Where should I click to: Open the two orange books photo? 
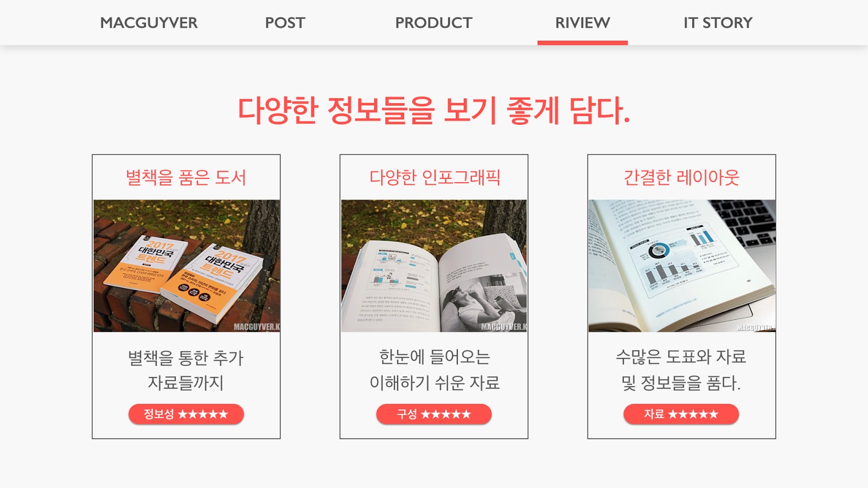(x=187, y=266)
